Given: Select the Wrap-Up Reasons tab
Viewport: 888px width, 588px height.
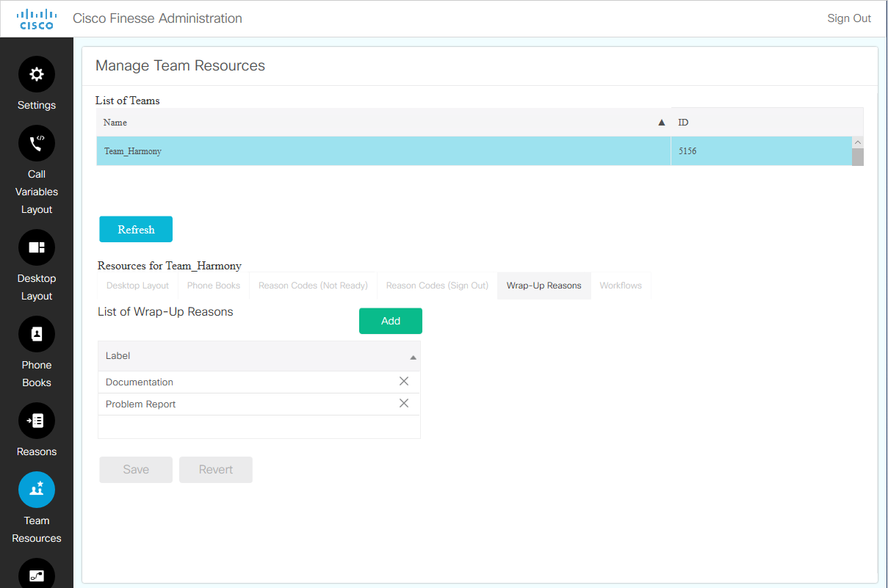Looking at the screenshot, I should click(x=544, y=286).
